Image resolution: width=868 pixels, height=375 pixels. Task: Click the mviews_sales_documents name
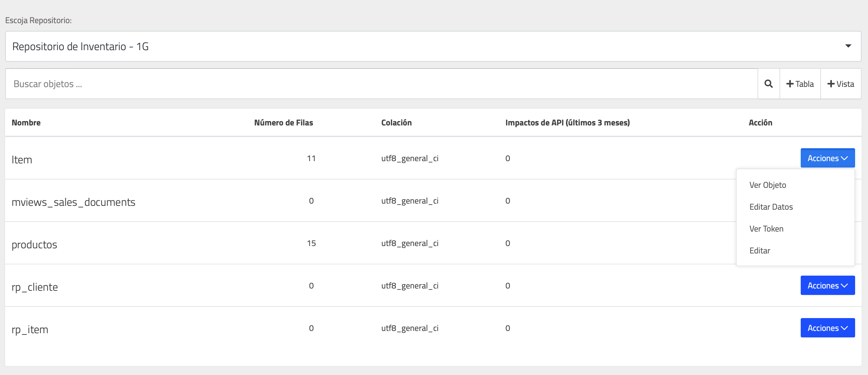pos(73,202)
